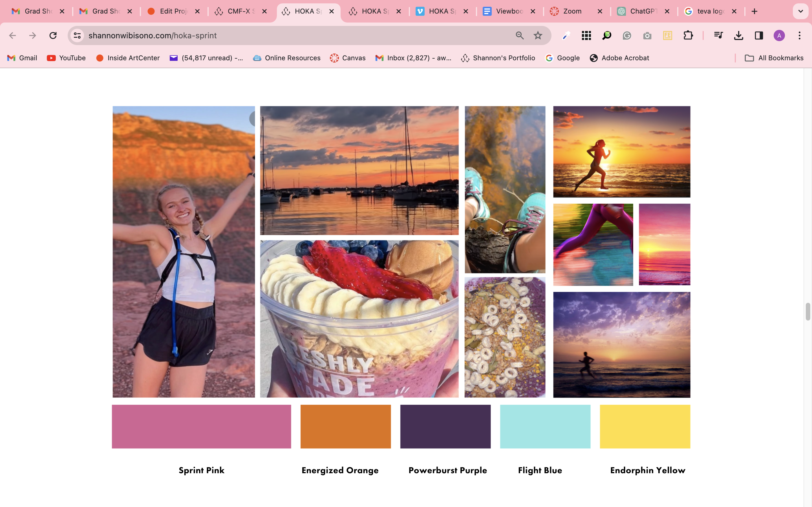This screenshot has height=507, width=812.
Task: Open the Downloads icon in the toolbar
Action: click(x=738, y=35)
